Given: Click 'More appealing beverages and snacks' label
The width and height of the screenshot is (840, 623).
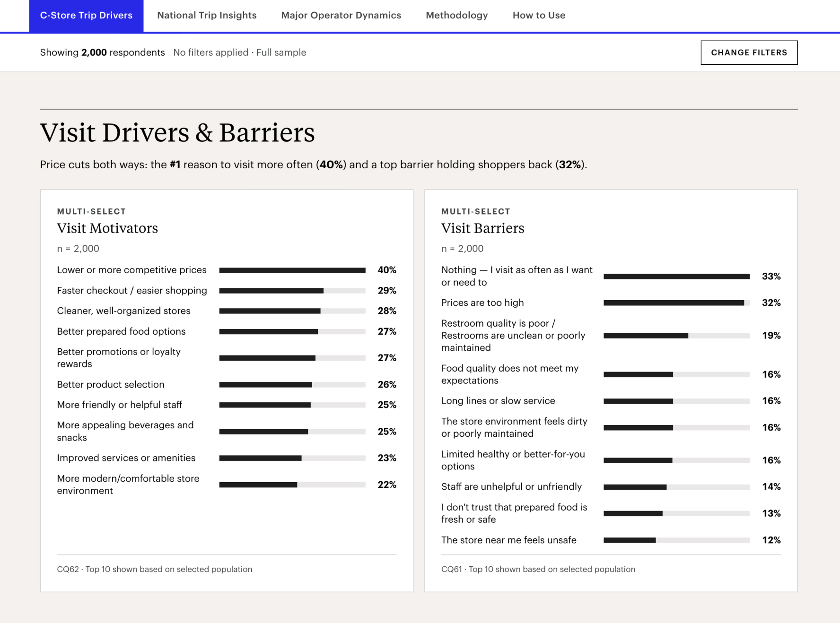Looking at the screenshot, I should 125,432.
